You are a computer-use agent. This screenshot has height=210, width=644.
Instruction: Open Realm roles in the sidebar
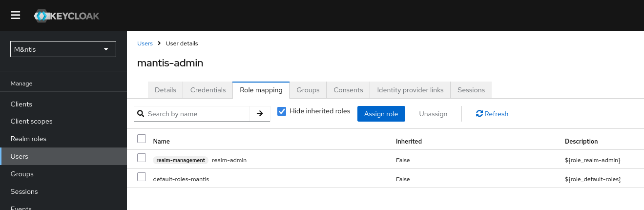click(63, 139)
